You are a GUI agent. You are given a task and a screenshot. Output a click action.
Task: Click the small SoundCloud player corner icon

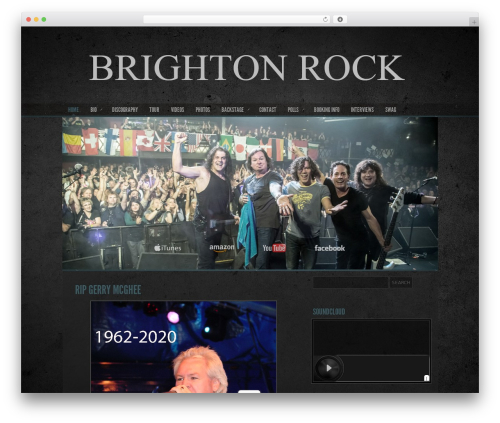[426, 378]
